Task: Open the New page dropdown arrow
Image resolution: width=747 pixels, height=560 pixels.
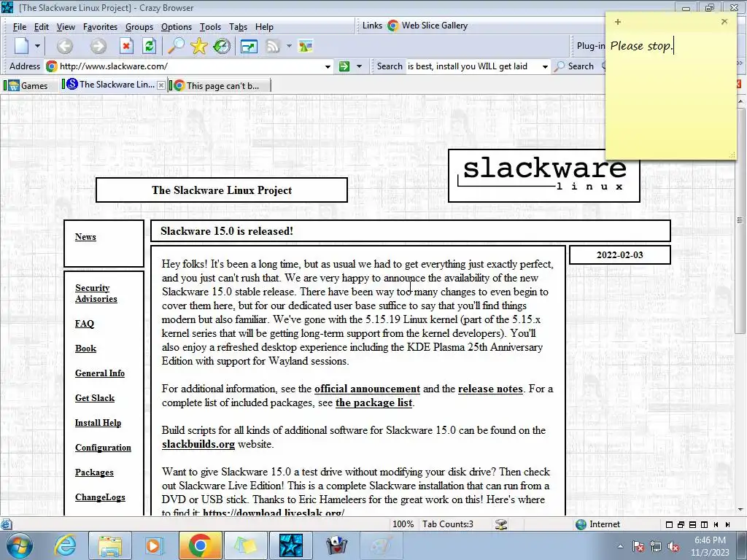Action: click(37, 46)
